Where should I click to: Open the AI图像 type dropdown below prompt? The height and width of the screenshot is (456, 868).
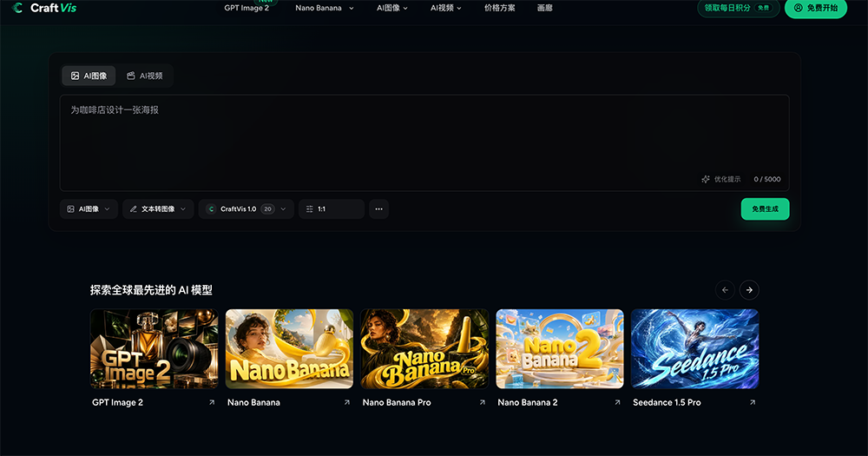pyautogui.click(x=89, y=208)
